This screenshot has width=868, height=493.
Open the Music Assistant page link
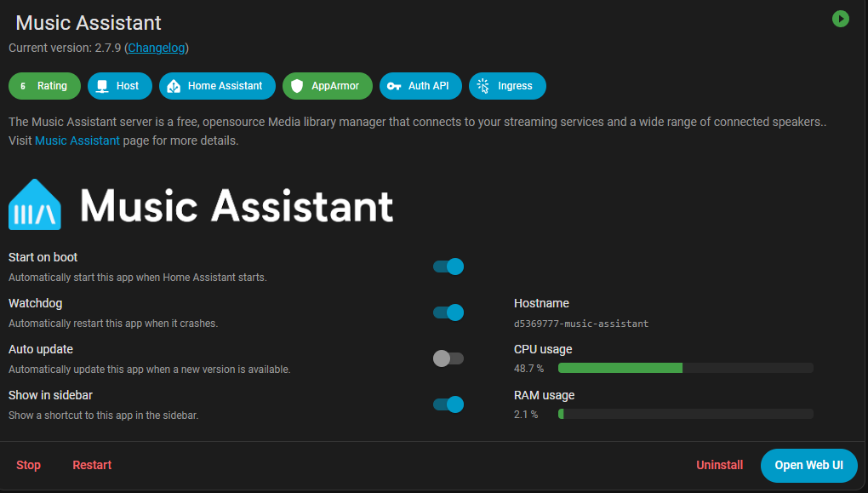click(x=77, y=140)
